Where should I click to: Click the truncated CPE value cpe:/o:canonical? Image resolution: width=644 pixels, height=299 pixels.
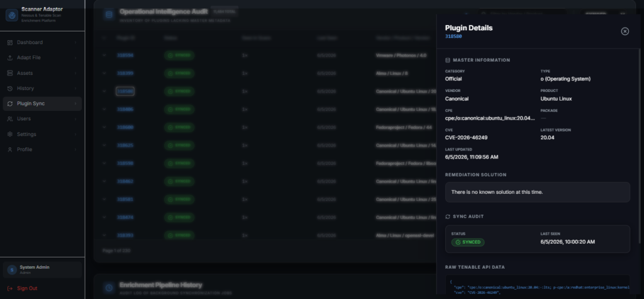(x=490, y=118)
